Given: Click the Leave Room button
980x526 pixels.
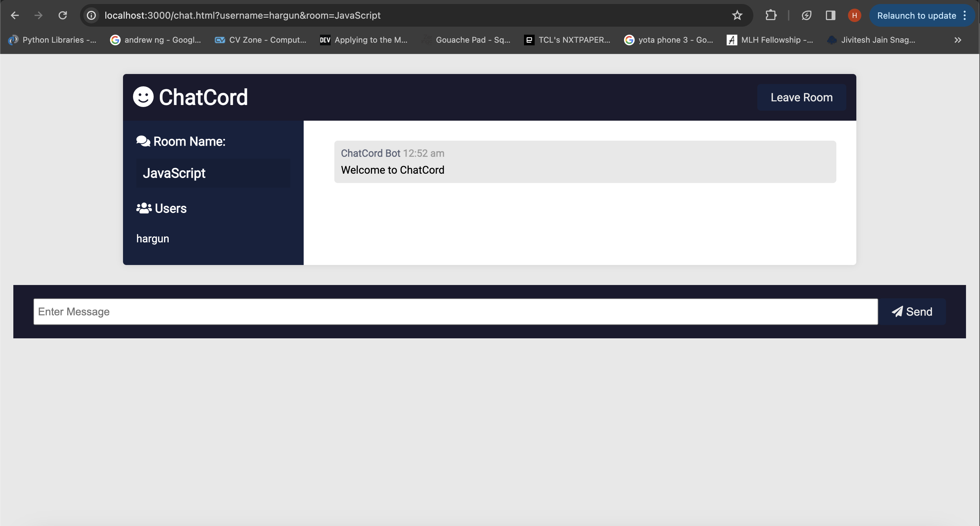Looking at the screenshot, I should [801, 97].
